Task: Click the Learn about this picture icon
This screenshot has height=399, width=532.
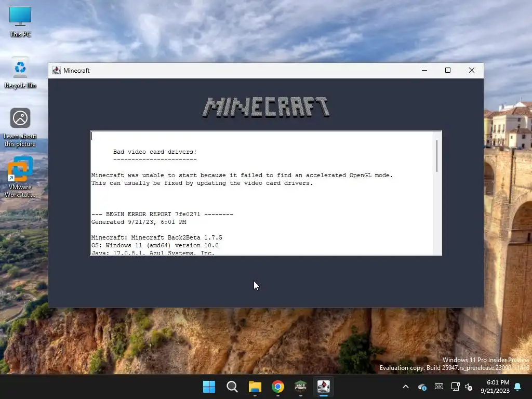Action: tap(20, 128)
